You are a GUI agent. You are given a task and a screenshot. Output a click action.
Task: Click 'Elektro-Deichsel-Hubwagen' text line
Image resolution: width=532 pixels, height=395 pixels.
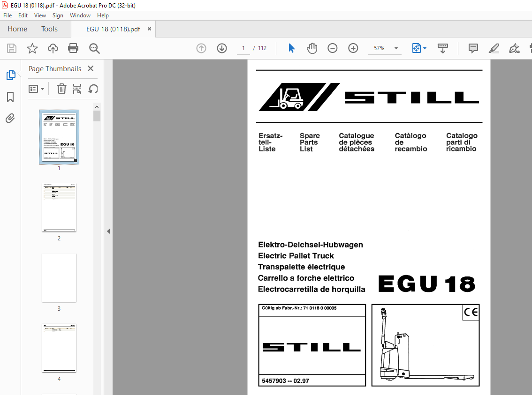(311, 245)
